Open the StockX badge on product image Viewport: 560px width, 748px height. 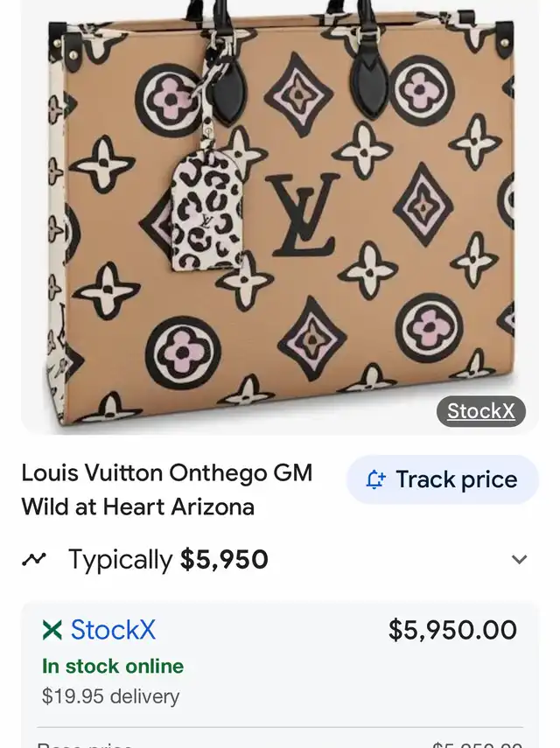tap(481, 411)
